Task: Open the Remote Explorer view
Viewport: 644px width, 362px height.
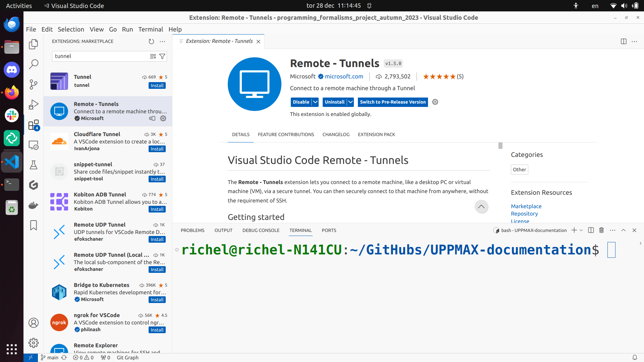Action: point(34,145)
